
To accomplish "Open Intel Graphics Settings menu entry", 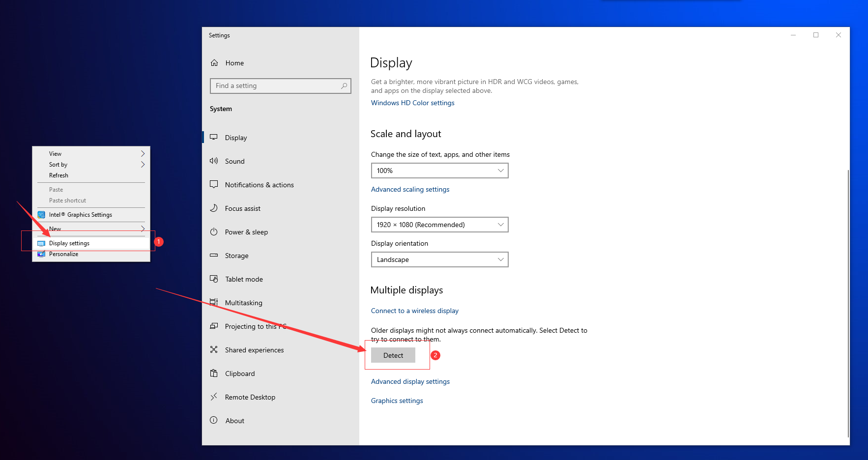I will pyautogui.click(x=91, y=215).
